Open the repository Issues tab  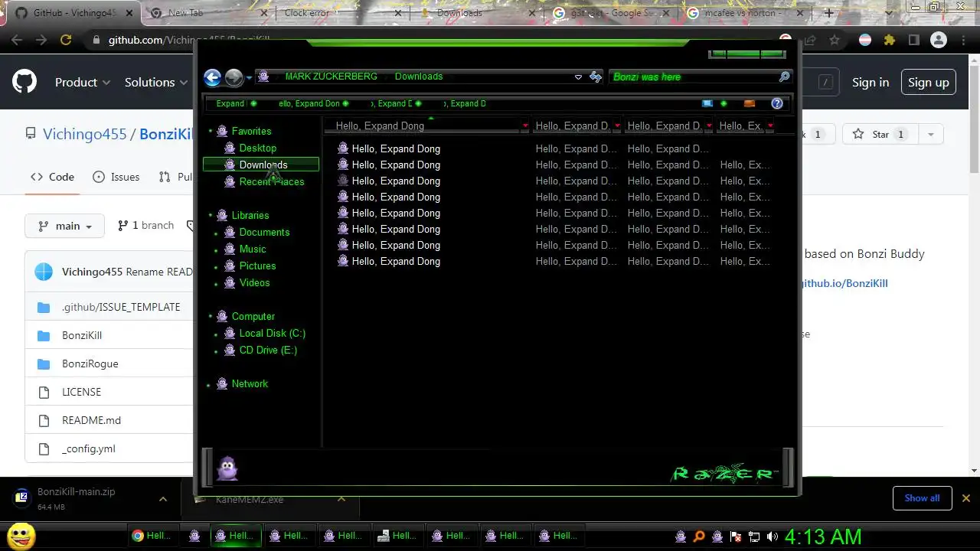click(116, 177)
